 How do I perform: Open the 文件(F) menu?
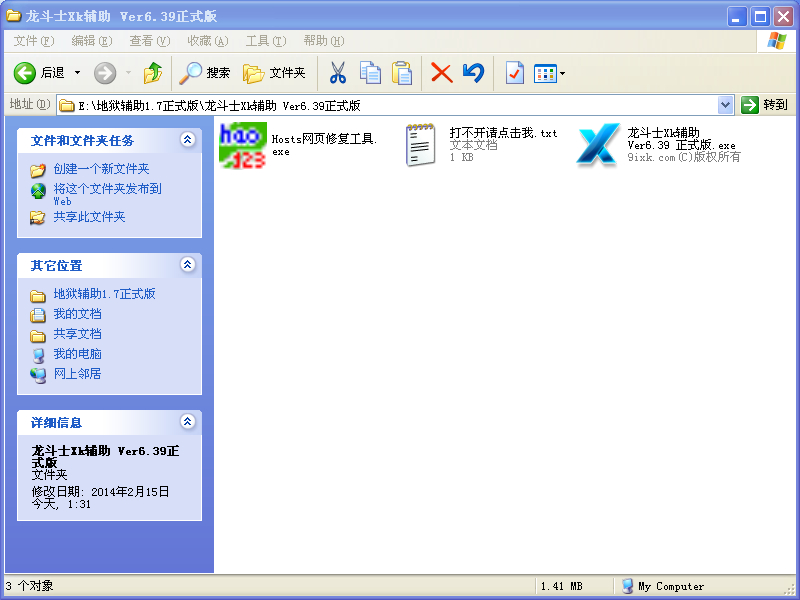(x=34, y=41)
